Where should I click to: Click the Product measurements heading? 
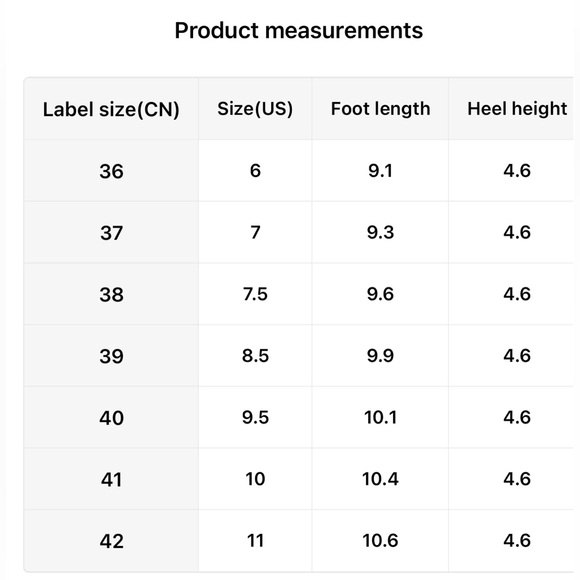click(x=299, y=30)
